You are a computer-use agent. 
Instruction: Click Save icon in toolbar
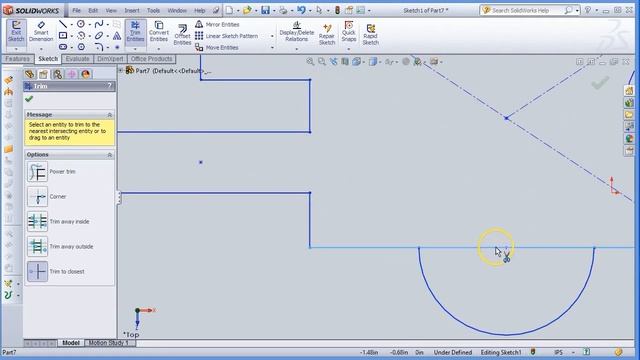(x=265, y=10)
